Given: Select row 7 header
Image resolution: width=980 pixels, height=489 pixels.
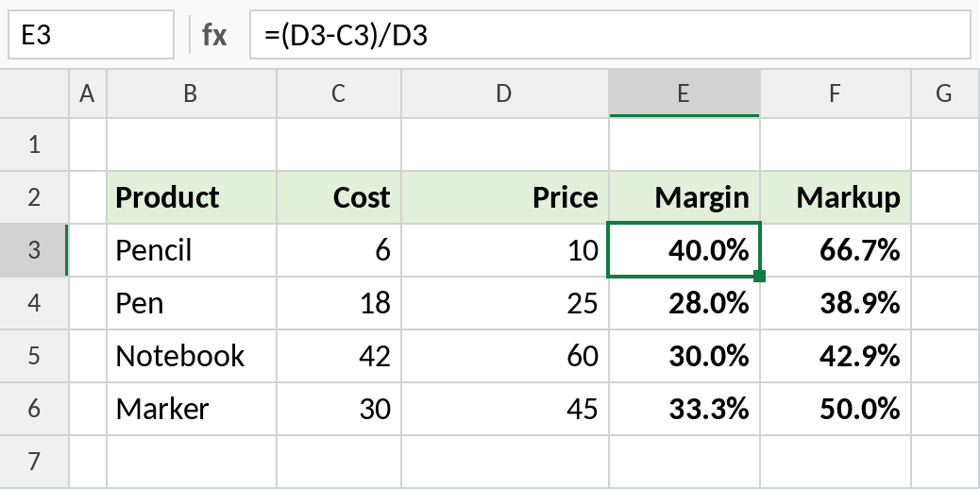Looking at the screenshot, I should point(34,462).
